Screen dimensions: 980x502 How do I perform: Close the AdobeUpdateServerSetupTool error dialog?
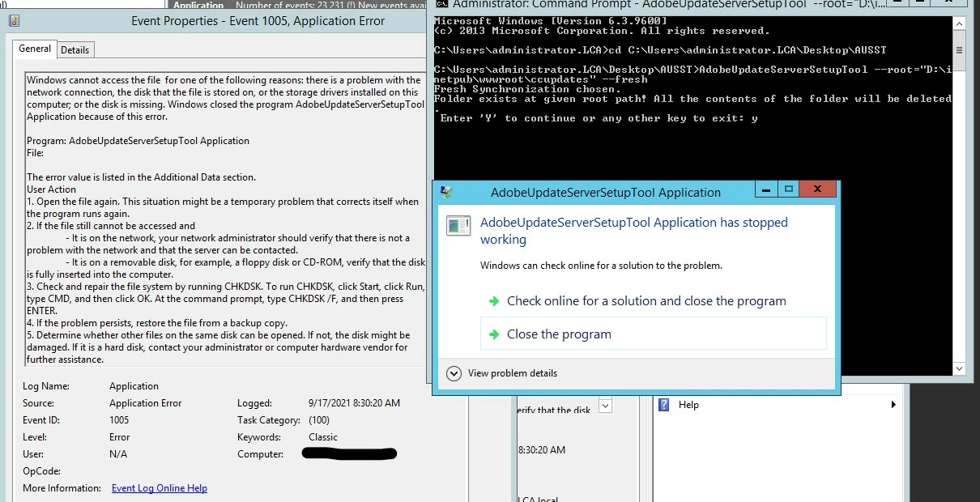click(818, 189)
